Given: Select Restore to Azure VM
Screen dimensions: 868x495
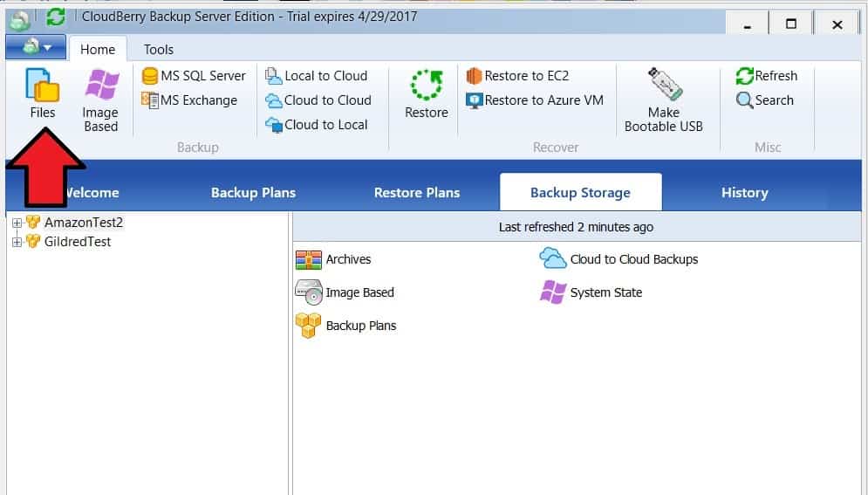Looking at the screenshot, I should tap(535, 100).
